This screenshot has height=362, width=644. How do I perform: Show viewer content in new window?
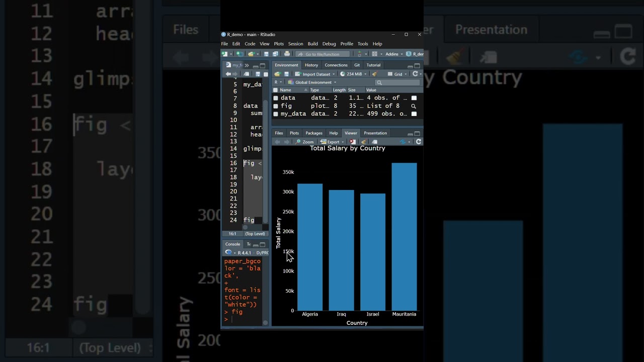click(374, 142)
